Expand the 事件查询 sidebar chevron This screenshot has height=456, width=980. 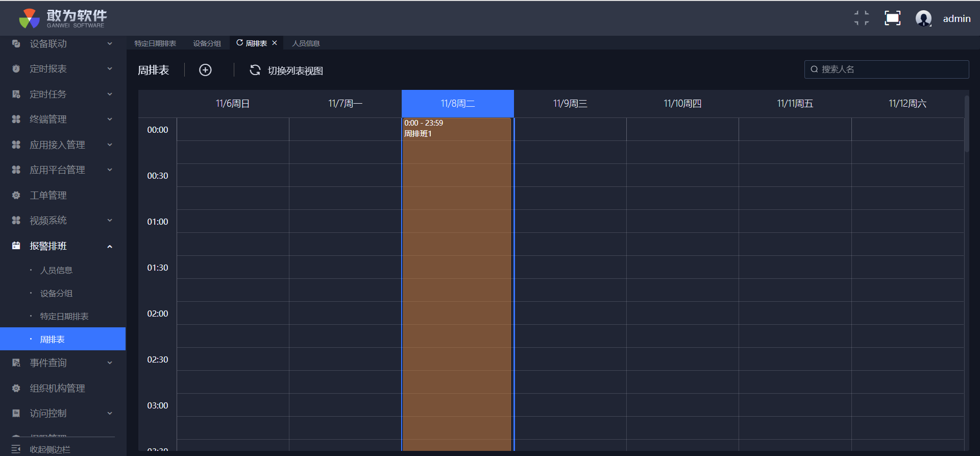coord(110,363)
